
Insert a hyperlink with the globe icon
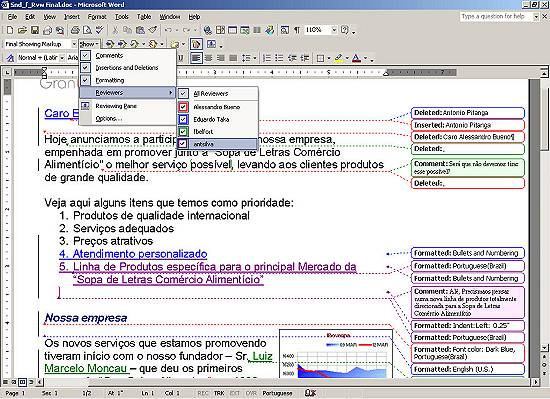click(208, 30)
